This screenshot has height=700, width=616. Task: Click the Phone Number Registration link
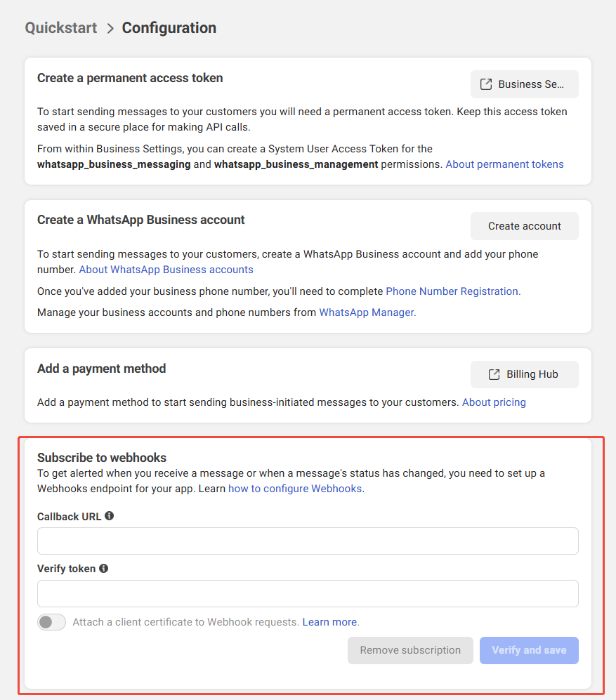click(x=452, y=291)
